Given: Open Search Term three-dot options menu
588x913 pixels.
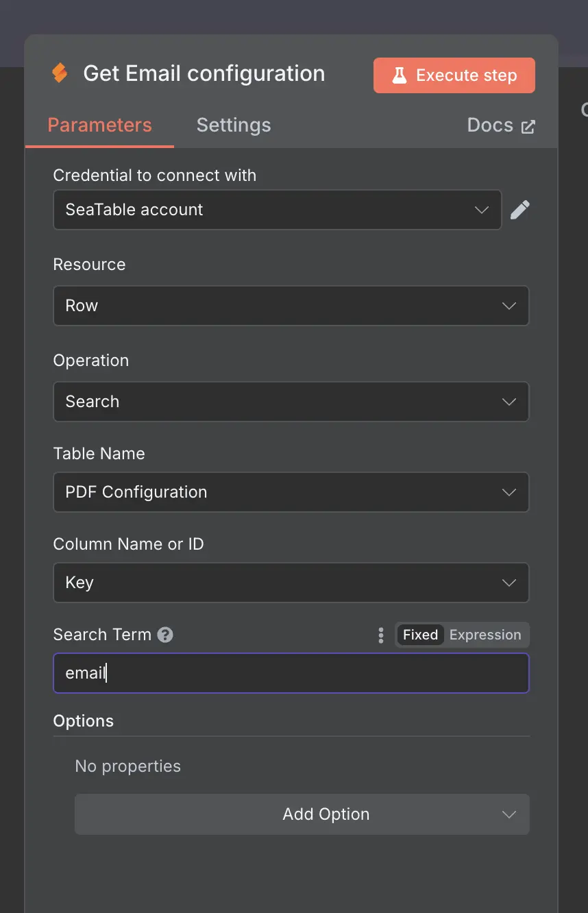Looking at the screenshot, I should tap(381, 635).
